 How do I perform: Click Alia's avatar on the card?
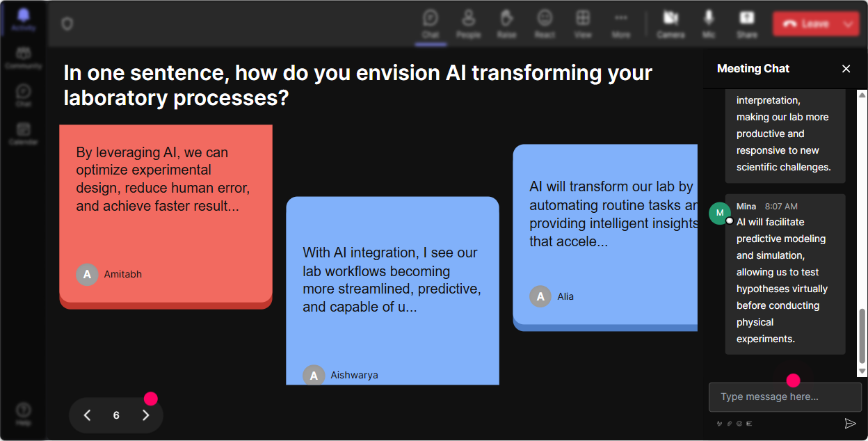click(540, 296)
